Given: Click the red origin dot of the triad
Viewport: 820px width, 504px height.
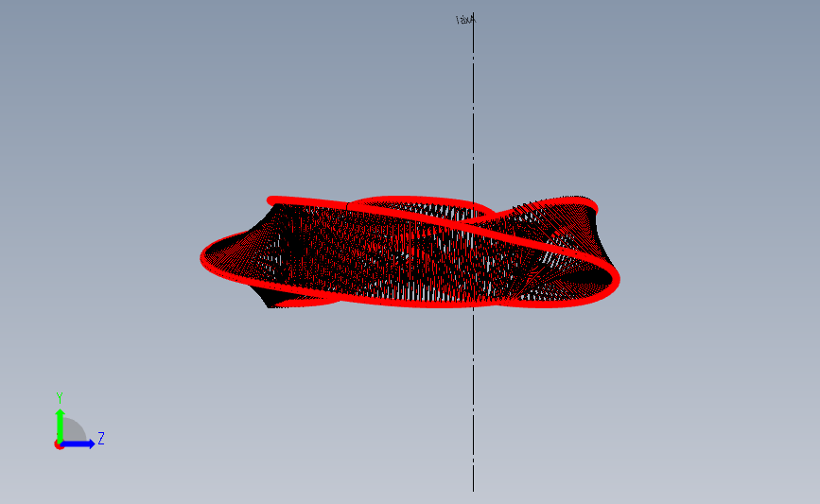Looking at the screenshot, I should pyautogui.click(x=59, y=445).
